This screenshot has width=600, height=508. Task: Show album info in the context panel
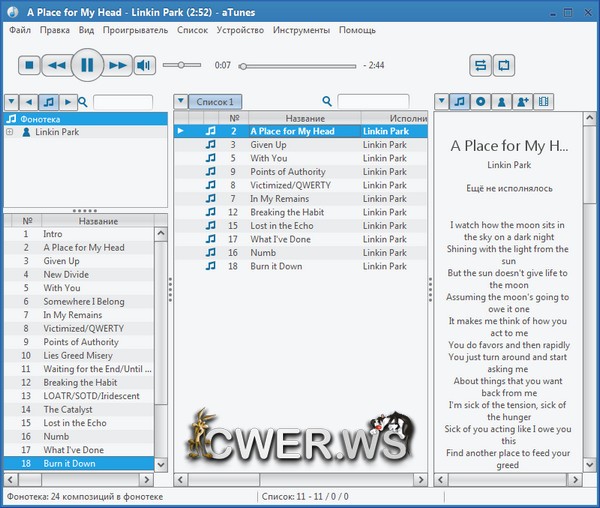[480, 101]
